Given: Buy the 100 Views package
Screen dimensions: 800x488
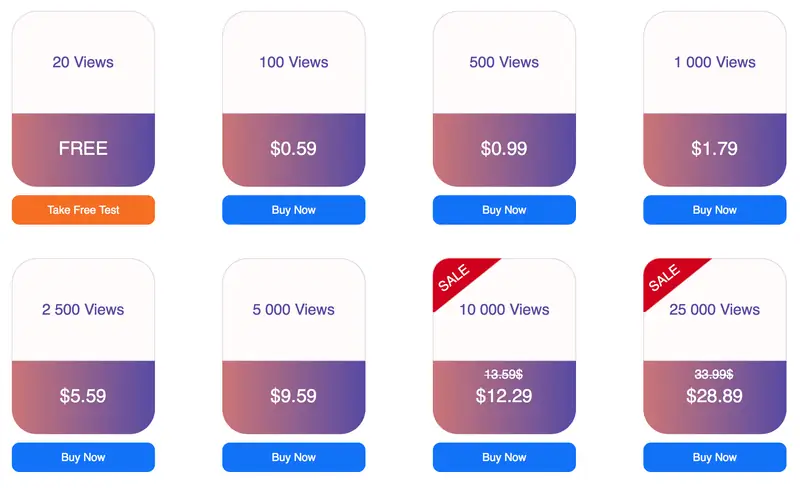Looking at the screenshot, I should coord(293,210).
